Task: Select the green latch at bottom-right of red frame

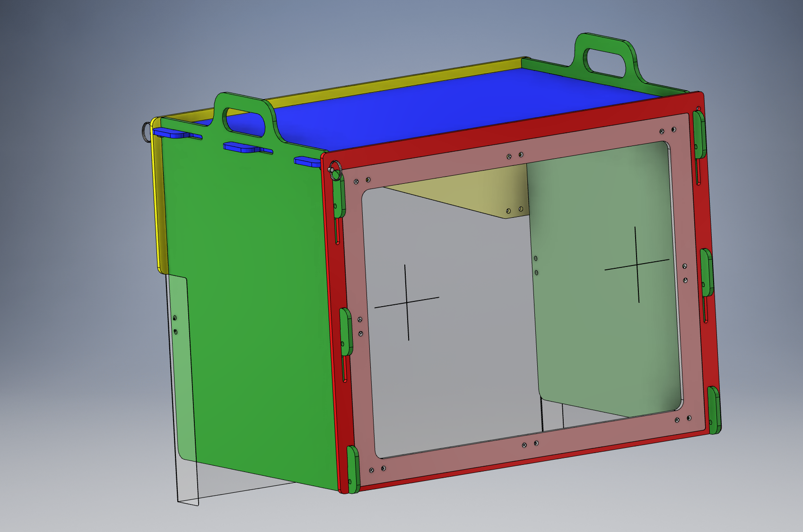Action: click(x=714, y=410)
